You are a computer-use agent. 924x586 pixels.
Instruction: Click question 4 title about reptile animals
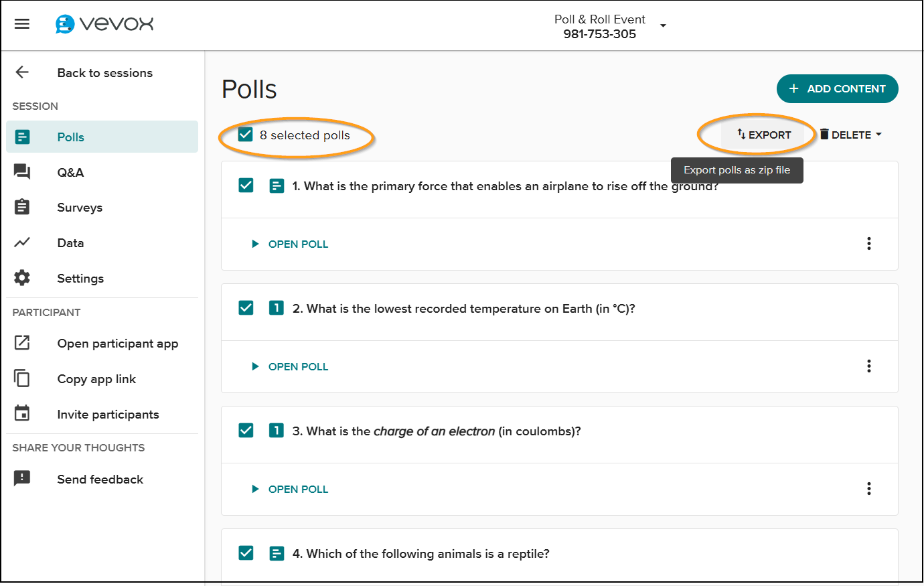[x=420, y=554]
